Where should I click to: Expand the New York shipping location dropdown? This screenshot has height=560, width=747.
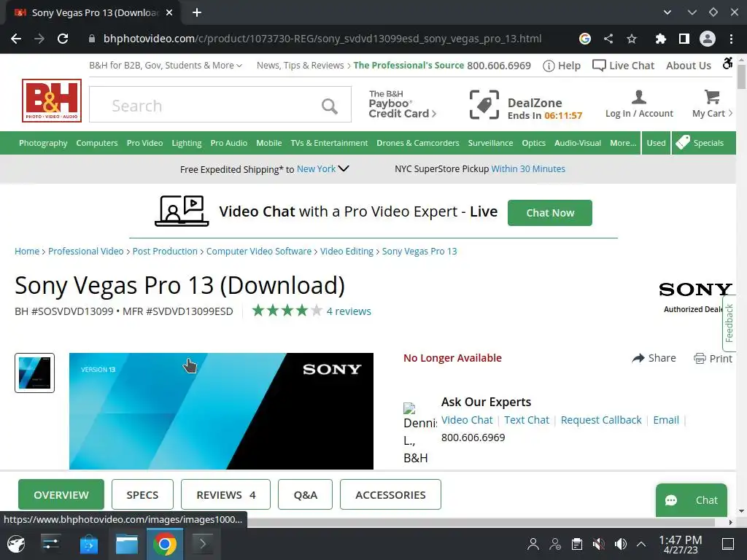click(322, 168)
